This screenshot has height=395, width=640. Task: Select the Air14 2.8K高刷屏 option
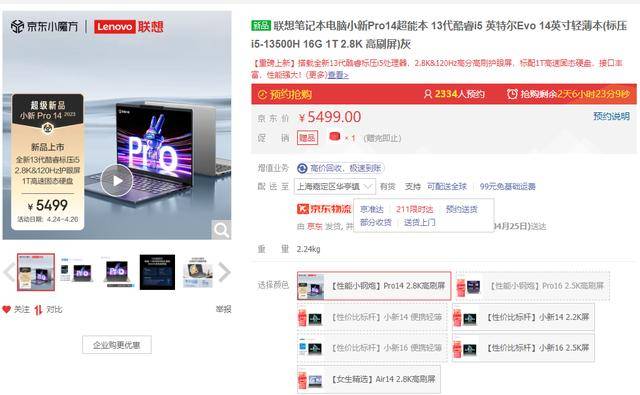tap(369, 379)
